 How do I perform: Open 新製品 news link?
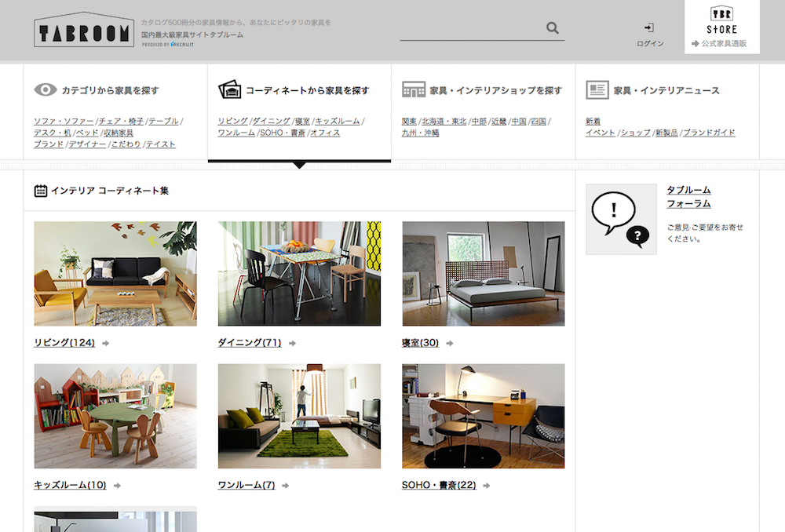666,133
